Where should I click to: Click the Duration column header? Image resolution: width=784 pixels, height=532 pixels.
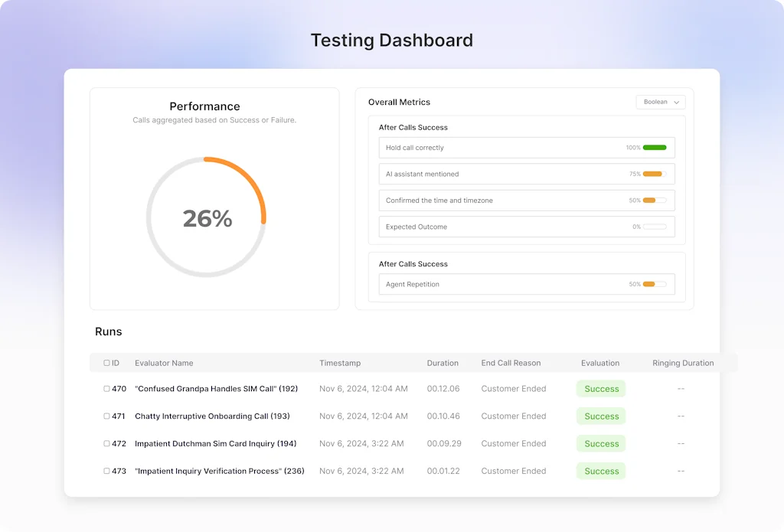[443, 363]
